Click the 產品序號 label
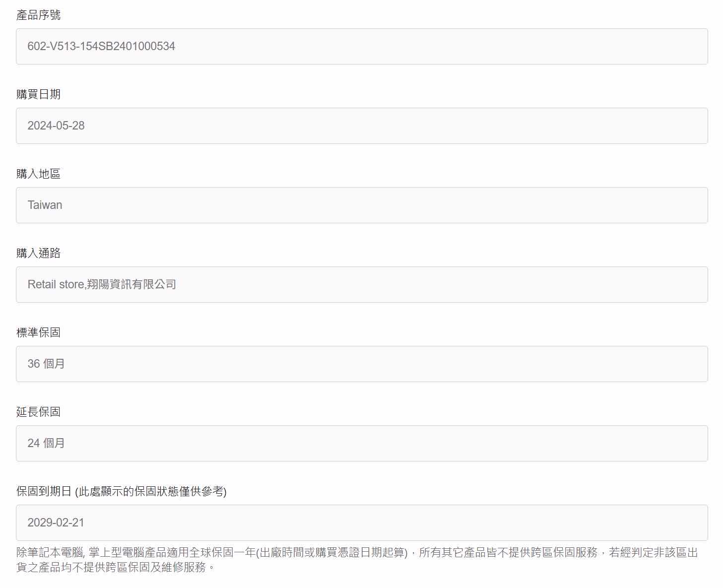This screenshot has height=588, width=723. pos(38,15)
